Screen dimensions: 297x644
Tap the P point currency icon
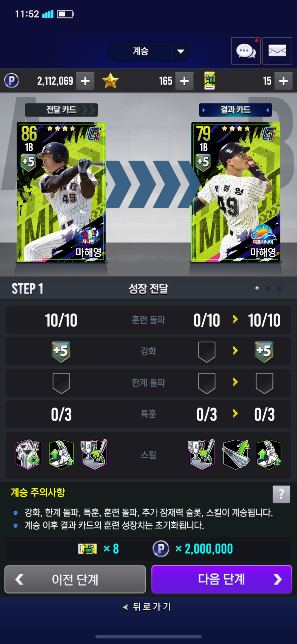pyautogui.click(x=11, y=81)
